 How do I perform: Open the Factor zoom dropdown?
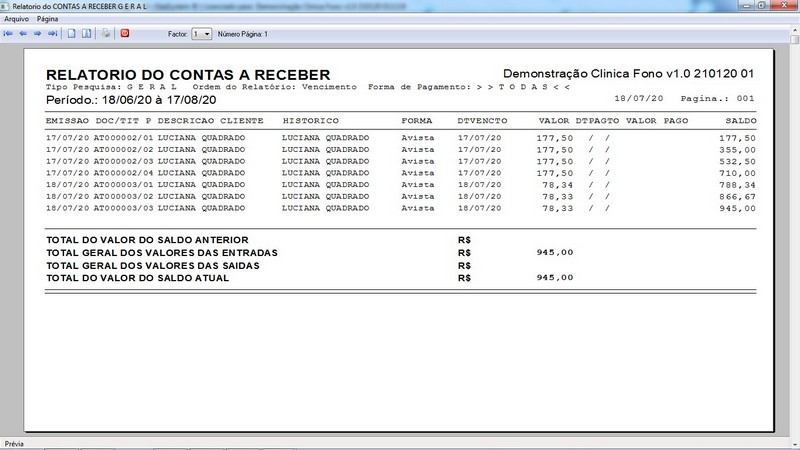[x=202, y=34]
